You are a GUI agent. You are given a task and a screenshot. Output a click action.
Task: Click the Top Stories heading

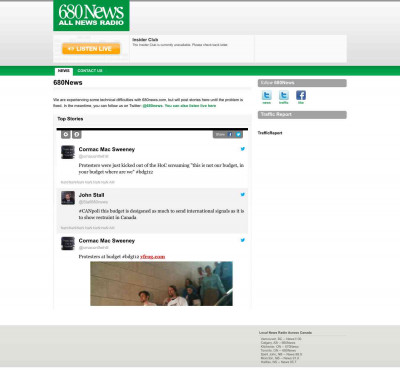[70, 119]
